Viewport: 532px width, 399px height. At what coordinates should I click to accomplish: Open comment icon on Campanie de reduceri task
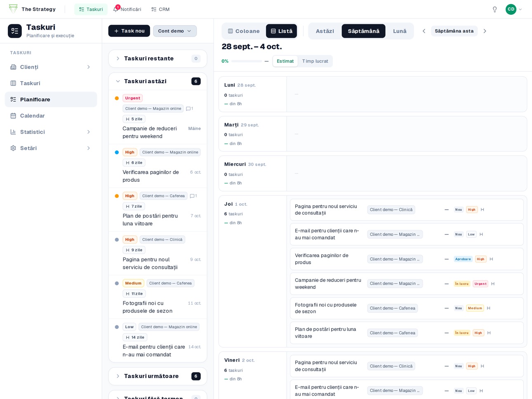[x=188, y=109]
